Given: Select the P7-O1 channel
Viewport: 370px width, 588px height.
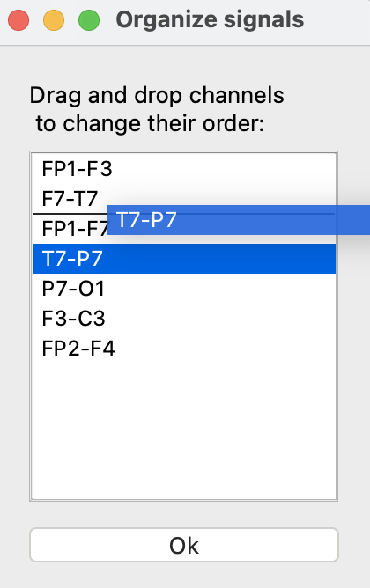Looking at the screenshot, I should pos(184,289).
